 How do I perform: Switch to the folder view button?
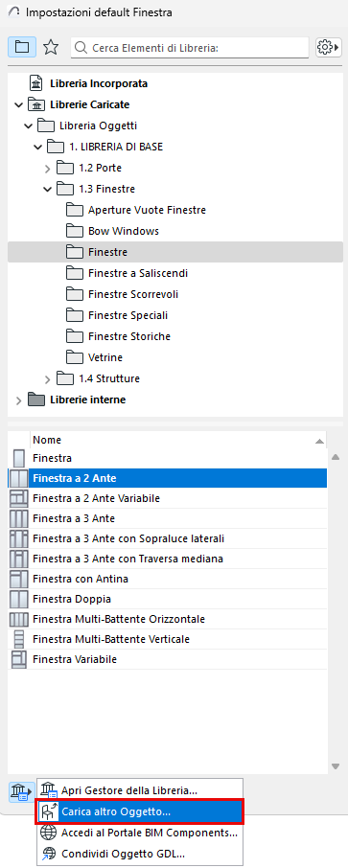22,48
